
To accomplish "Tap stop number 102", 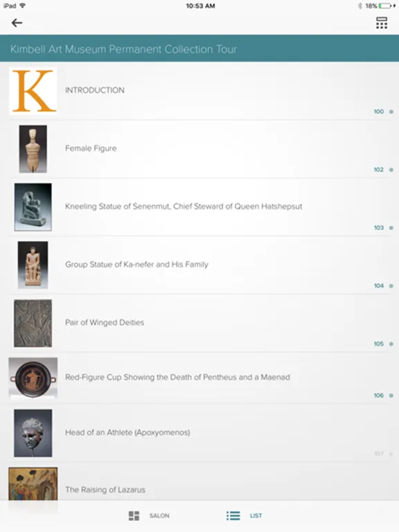I will point(379,170).
